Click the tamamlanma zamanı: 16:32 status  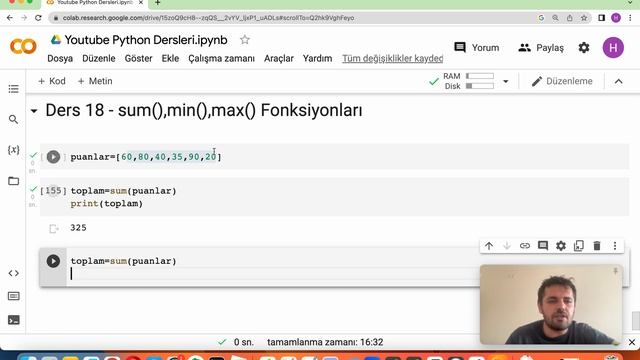tap(325, 342)
